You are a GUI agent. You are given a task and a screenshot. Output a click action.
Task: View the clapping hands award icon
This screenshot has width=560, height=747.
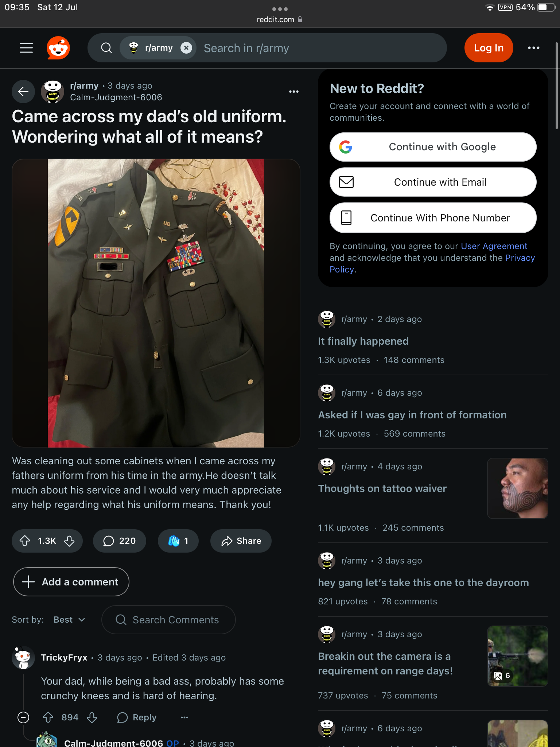(x=174, y=541)
